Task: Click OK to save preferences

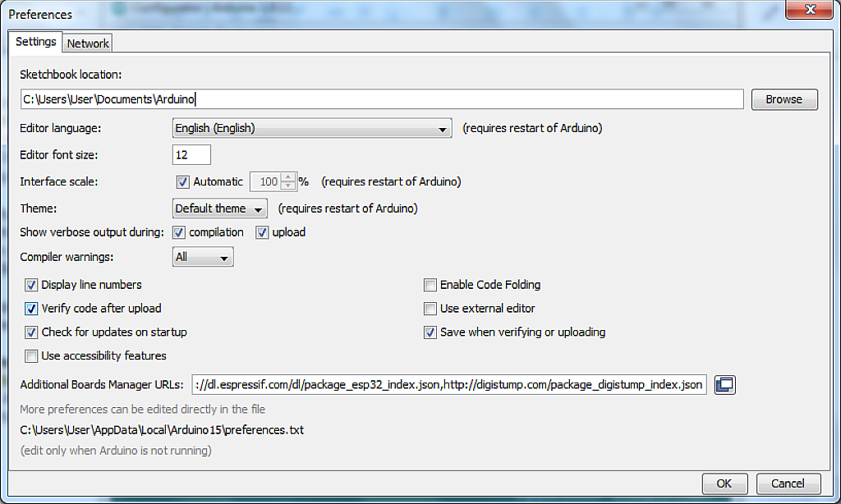Action: point(724,483)
